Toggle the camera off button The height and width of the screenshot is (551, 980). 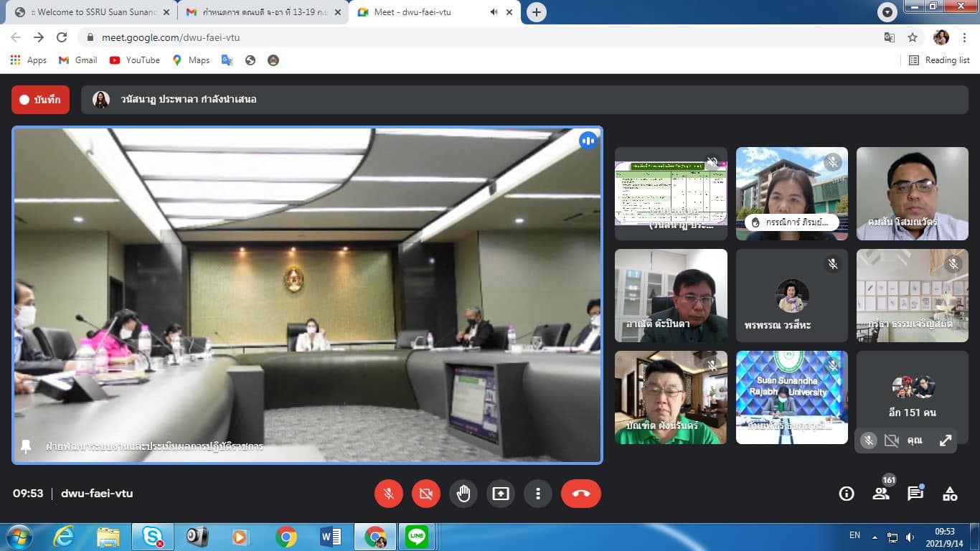click(x=426, y=494)
